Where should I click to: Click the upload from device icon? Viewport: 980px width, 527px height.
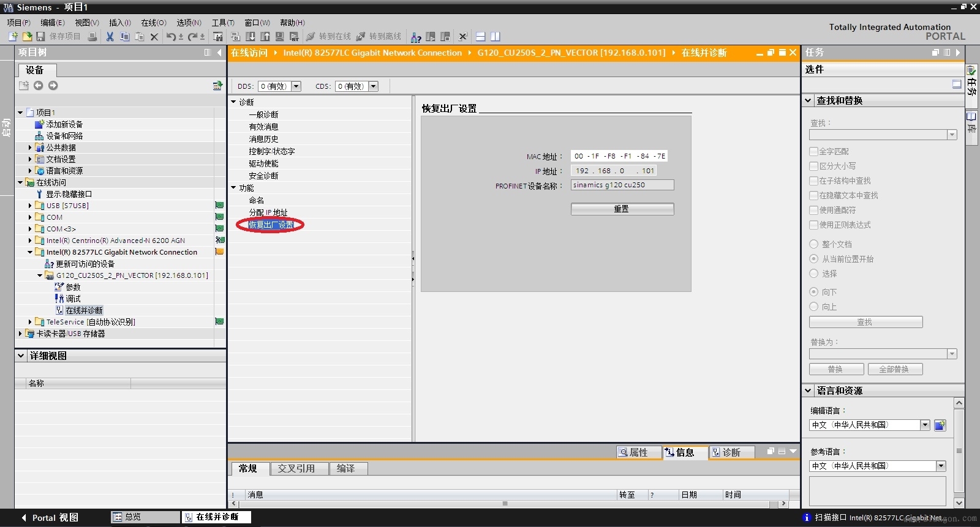tap(265, 37)
